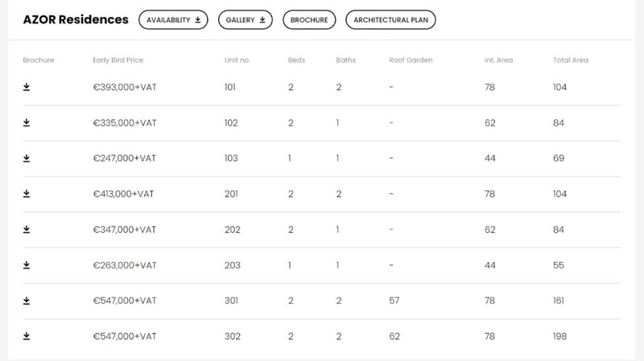This screenshot has height=361, width=644.
Task: Click the Availability download button
Action: click(173, 19)
